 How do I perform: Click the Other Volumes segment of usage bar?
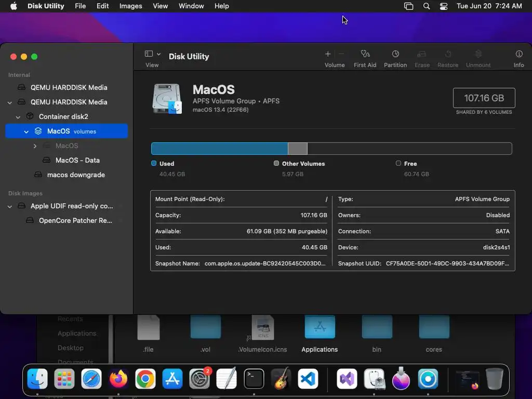click(x=298, y=149)
